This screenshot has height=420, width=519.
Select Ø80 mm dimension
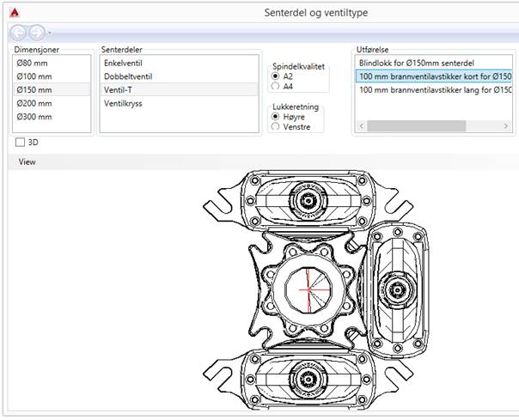52,63
